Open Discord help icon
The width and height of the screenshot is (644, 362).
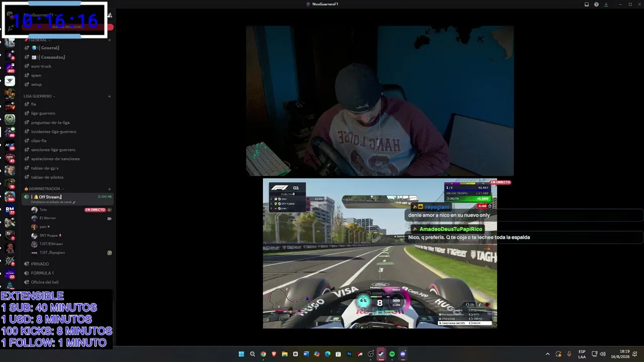596,4
